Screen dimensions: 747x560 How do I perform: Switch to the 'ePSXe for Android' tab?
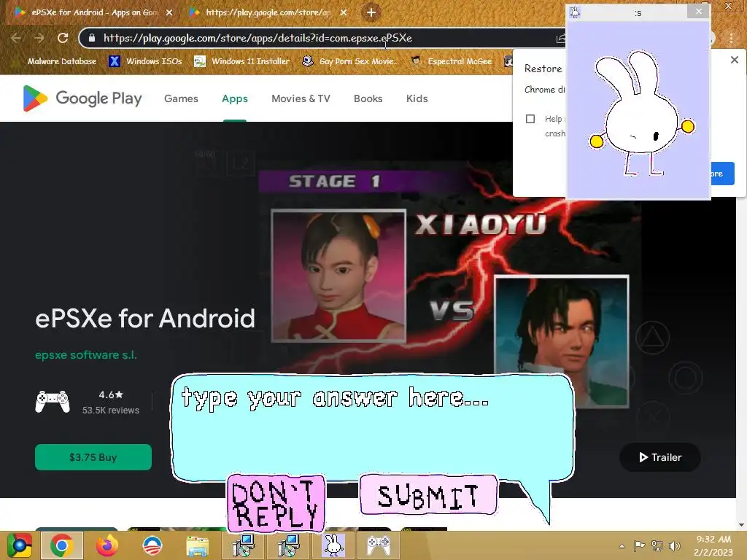tap(93, 12)
